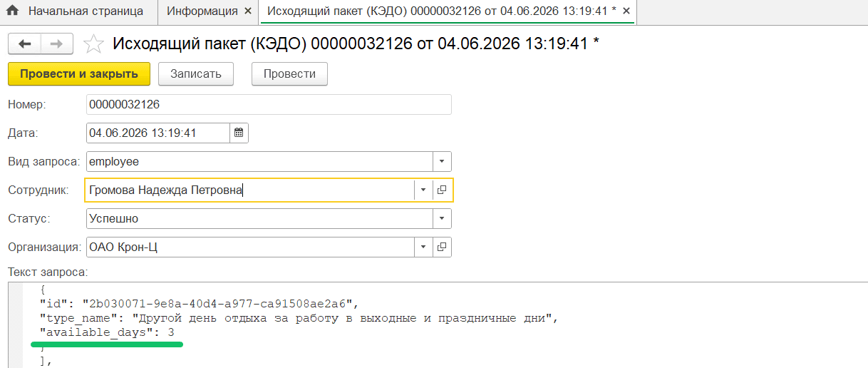Open the Сотрудник record with the open icon

point(442,190)
